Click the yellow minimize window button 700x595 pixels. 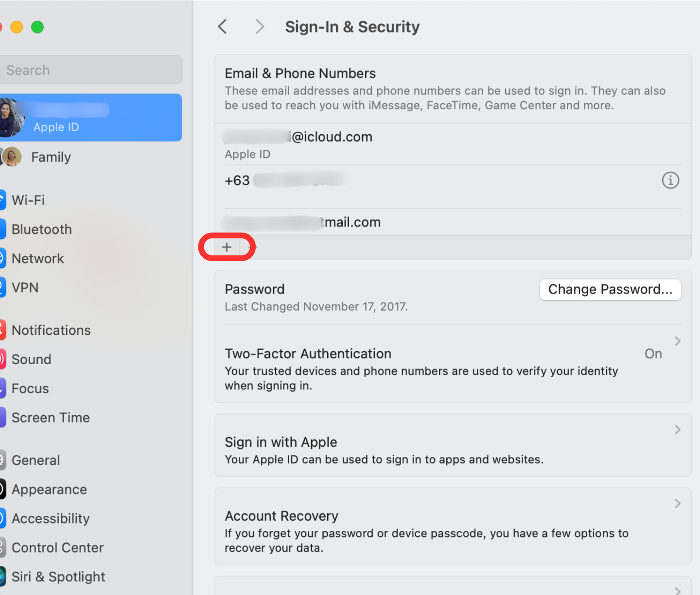tap(17, 27)
